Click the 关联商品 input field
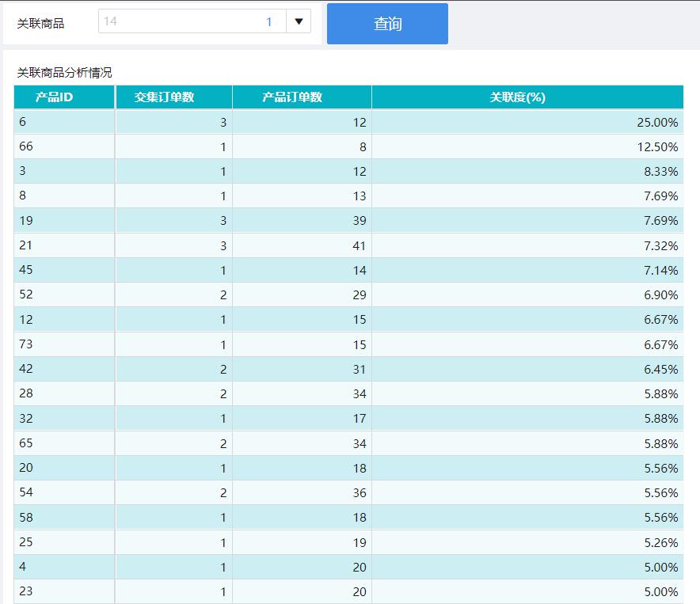 (x=190, y=22)
